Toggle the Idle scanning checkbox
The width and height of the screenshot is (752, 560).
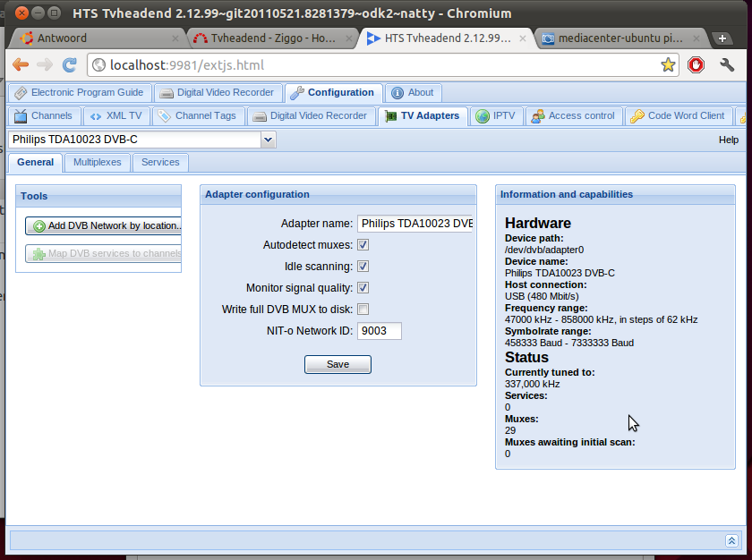pos(363,267)
